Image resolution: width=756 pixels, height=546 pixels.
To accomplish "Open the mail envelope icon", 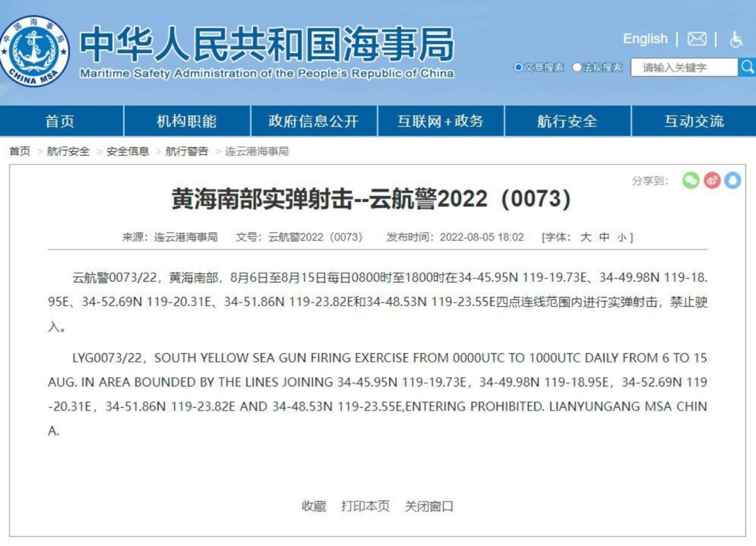I will point(696,38).
